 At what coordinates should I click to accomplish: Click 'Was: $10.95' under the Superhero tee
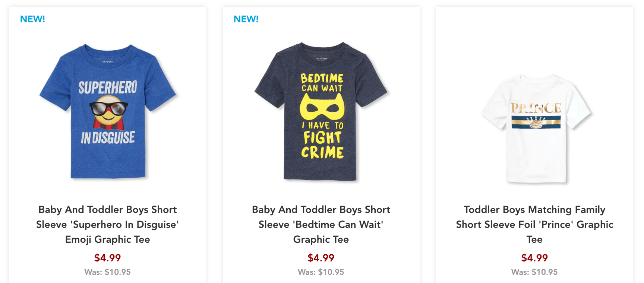click(x=107, y=272)
